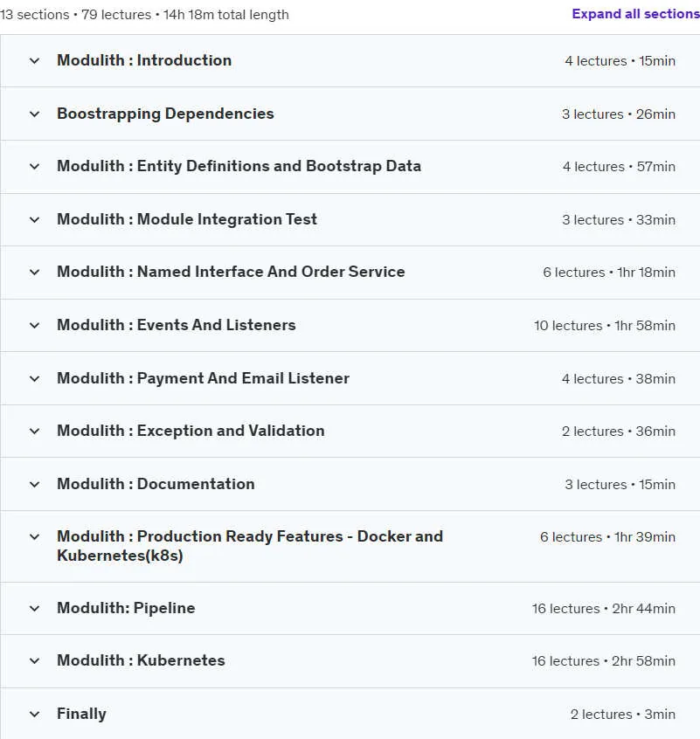Expand the Finally section chevron
Screen dimensions: 700x739
(34, 714)
